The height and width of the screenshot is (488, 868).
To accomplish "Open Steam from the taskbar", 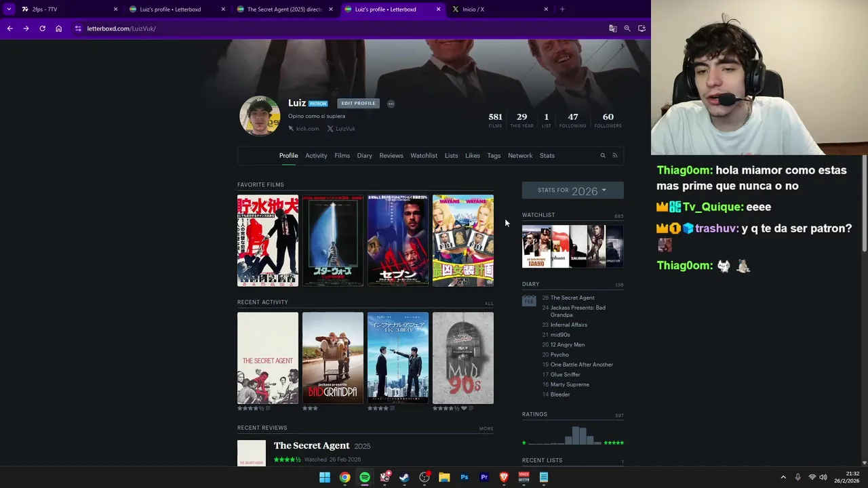I will [404, 477].
